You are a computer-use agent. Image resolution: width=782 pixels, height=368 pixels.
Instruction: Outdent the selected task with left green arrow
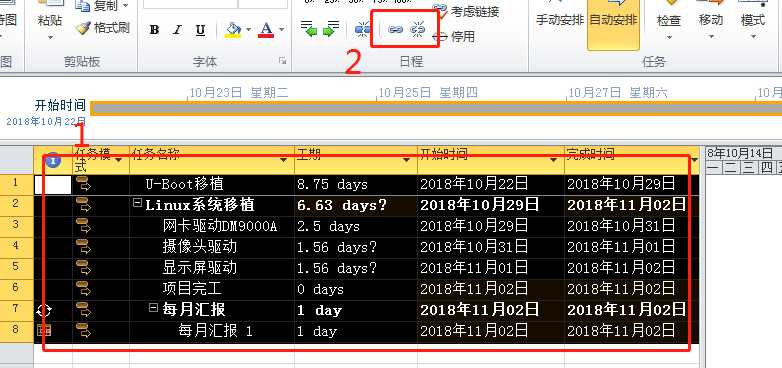click(x=309, y=29)
